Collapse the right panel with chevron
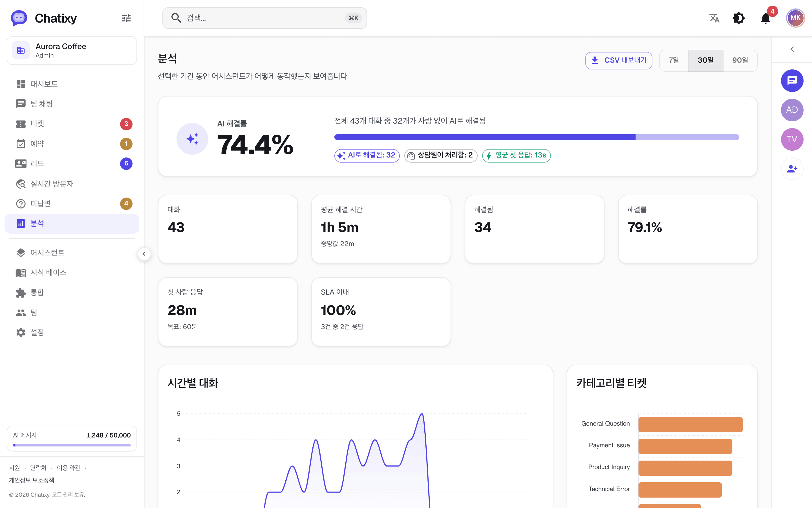This screenshot has height=508, width=812. (x=792, y=49)
